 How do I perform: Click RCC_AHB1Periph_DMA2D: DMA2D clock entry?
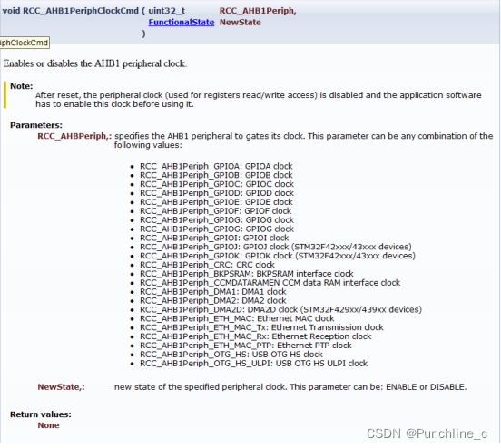pyautogui.click(x=280, y=309)
